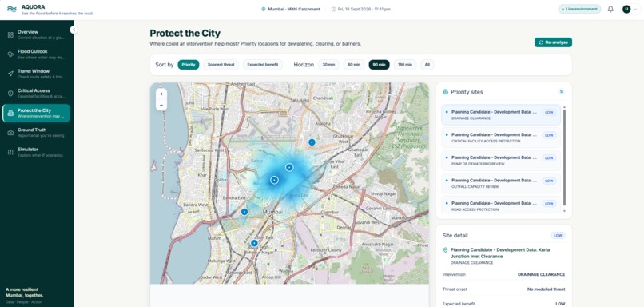Click the map marker near Ghatkopar West

click(312, 142)
